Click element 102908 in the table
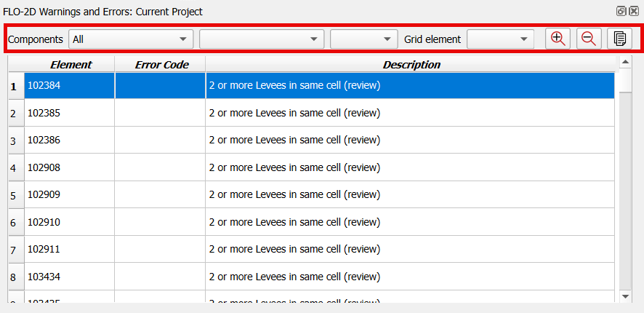The width and height of the screenshot is (644, 313). (70, 167)
